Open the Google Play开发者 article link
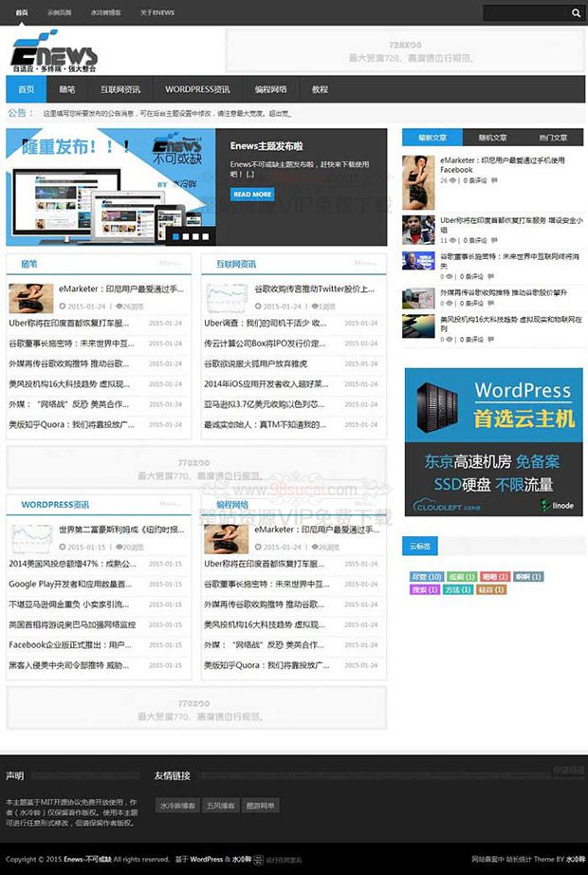 (70, 585)
